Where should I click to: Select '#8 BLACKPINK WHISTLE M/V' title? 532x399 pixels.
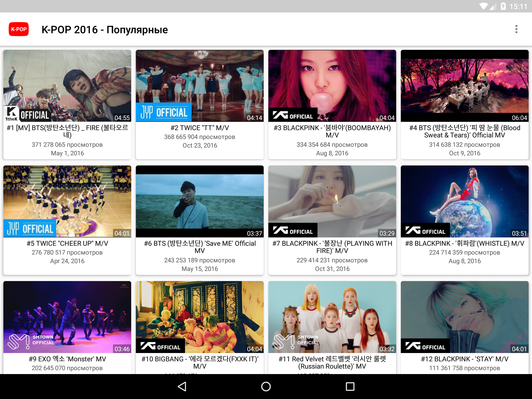tap(465, 243)
